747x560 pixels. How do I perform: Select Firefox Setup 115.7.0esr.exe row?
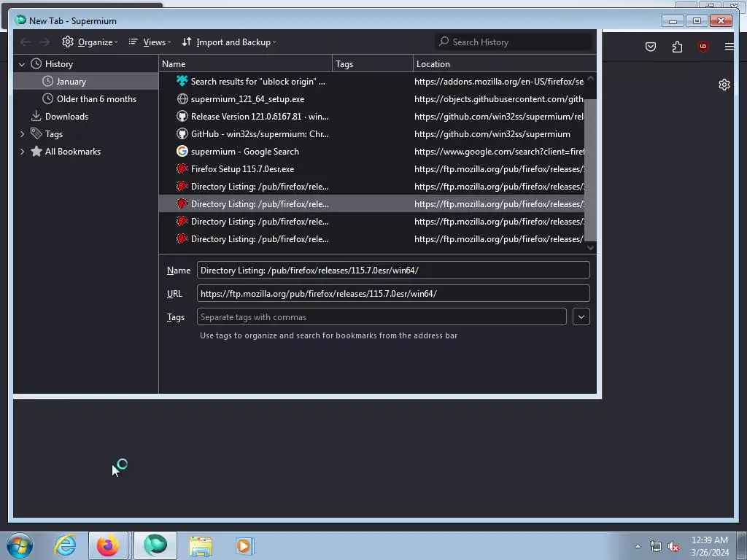tap(371, 169)
